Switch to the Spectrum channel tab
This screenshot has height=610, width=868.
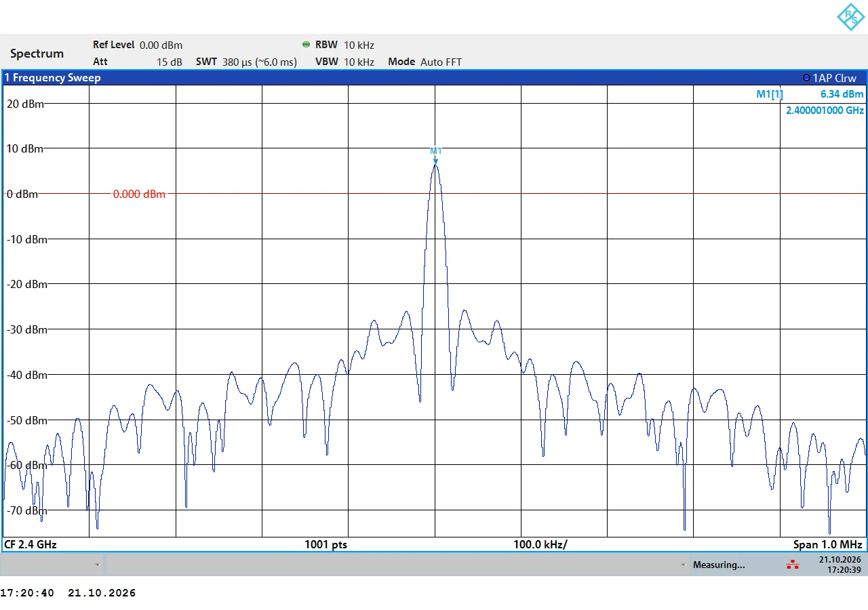pos(37,54)
